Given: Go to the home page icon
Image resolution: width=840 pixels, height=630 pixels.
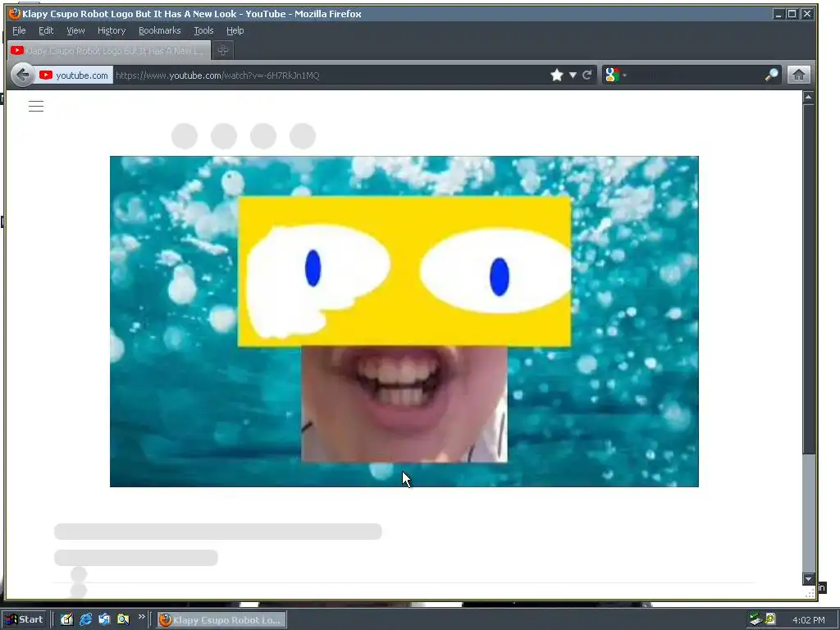Looking at the screenshot, I should tap(799, 75).
